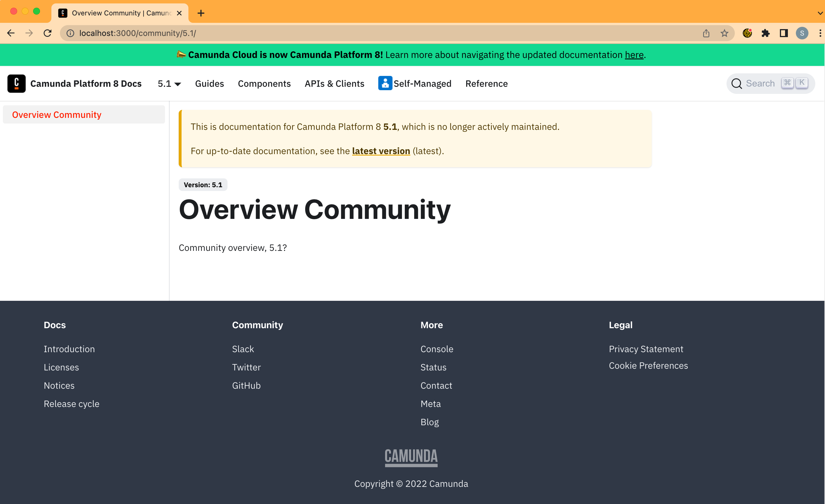825x504 pixels.
Task: Open a new browser tab
Action: pos(201,13)
